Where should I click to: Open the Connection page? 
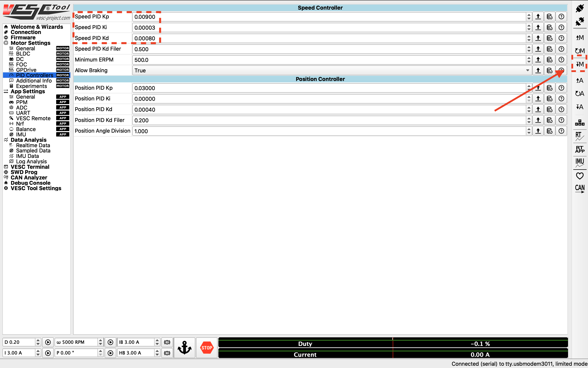pyautogui.click(x=26, y=32)
